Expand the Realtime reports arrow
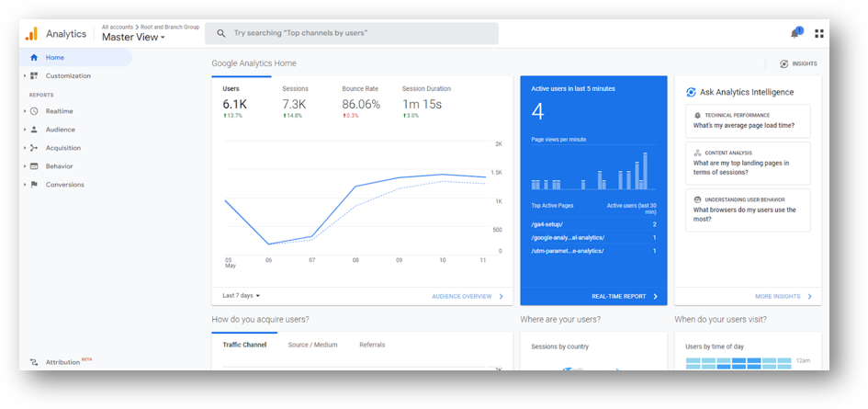The height and width of the screenshot is (409, 868). point(25,111)
